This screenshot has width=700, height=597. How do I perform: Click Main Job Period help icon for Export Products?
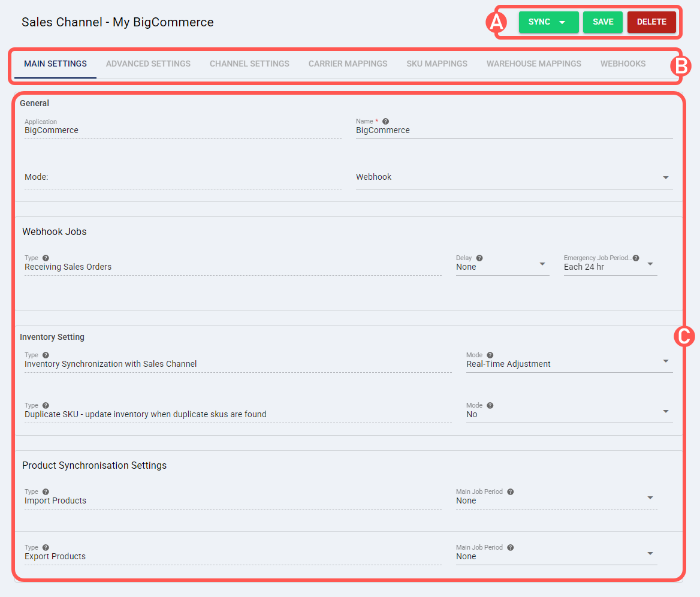pyautogui.click(x=510, y=547)
